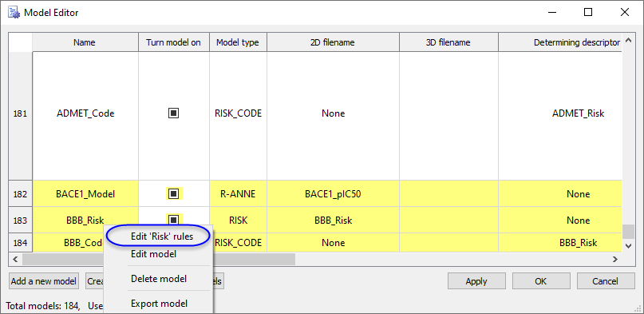Click the vertical scrollbar down arrow
644x314 pixels.
(627, 246)
